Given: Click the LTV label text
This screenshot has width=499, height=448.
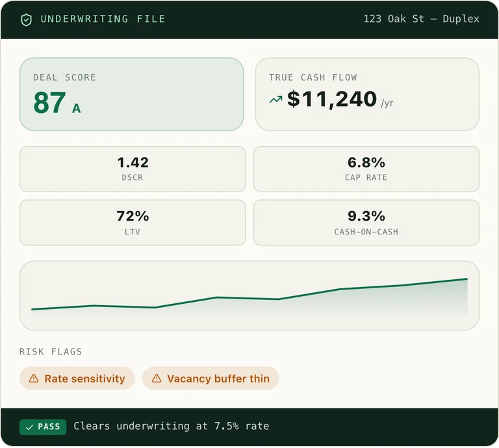Looking at the screenshot, I should click(x=133, y=232).
